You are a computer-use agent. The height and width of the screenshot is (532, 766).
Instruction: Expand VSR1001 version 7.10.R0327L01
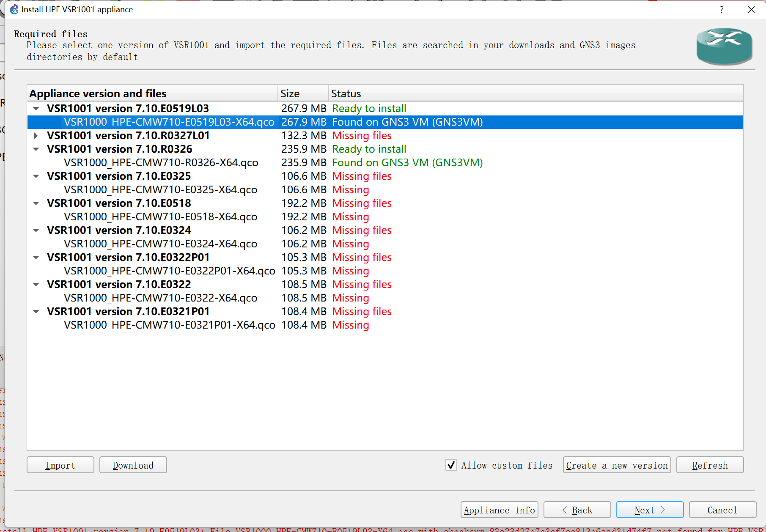(36, 136)
